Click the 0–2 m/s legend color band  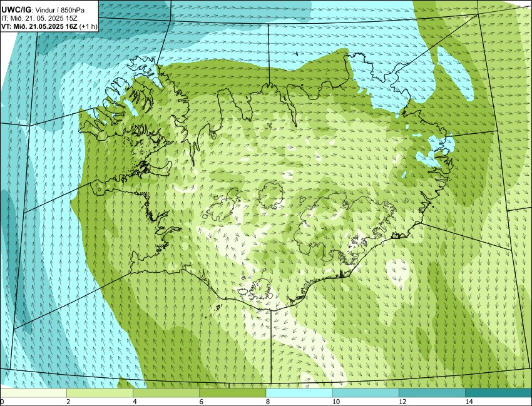tap(33, 393)
